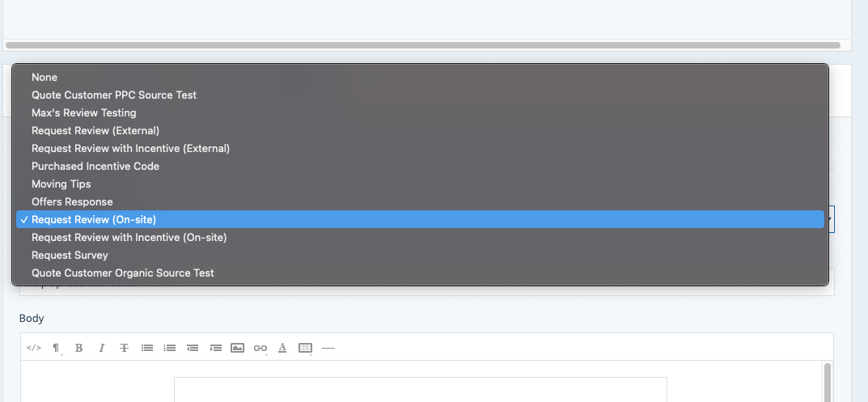Indent the selected text

click(x=215, y=348)
